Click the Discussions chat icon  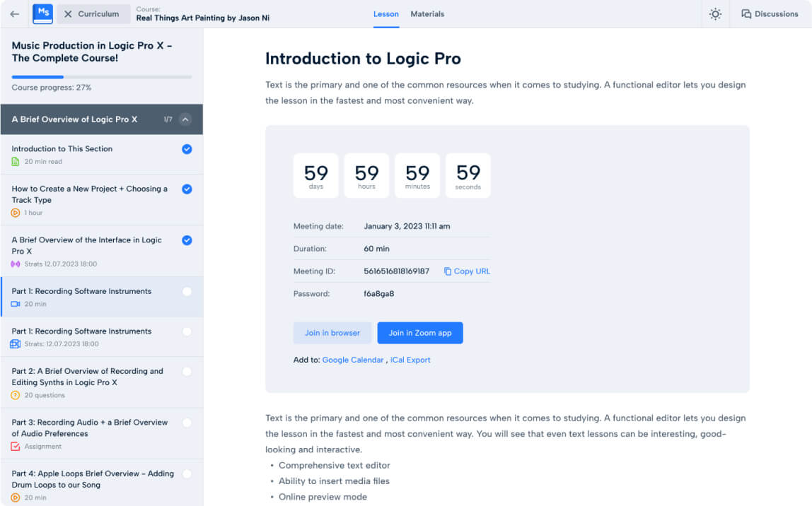point(746,14)
